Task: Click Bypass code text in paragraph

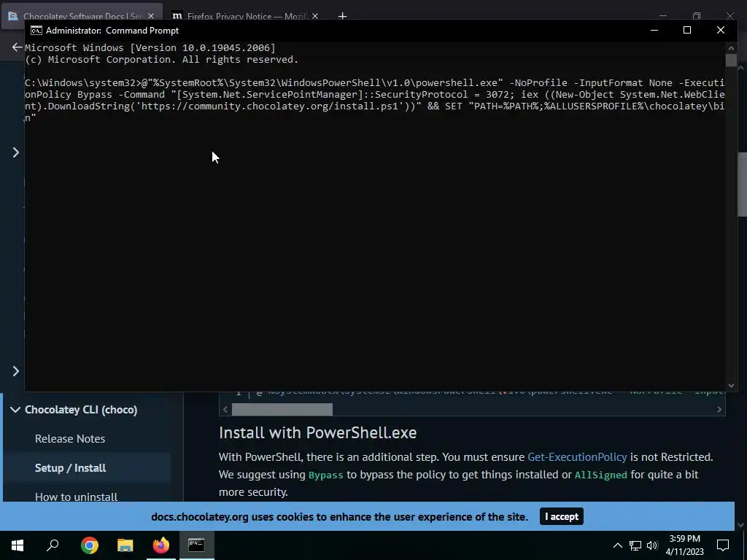Action: tap(326, 475)
